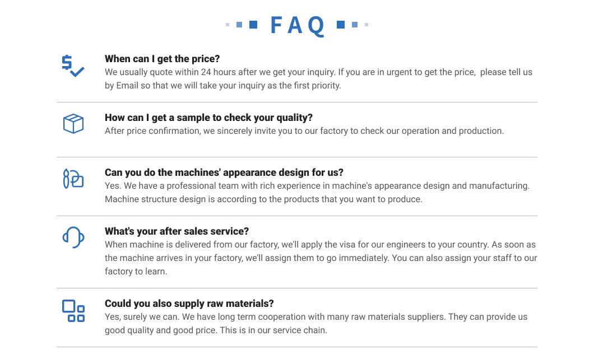
Task: Click the dollar sign price checkmark icon
Action: tap(73, 66)
